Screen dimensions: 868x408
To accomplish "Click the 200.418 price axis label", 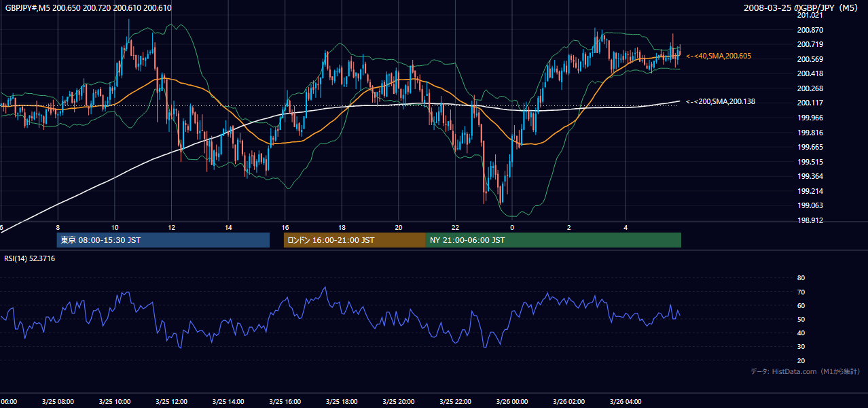I will pos(810,73).
